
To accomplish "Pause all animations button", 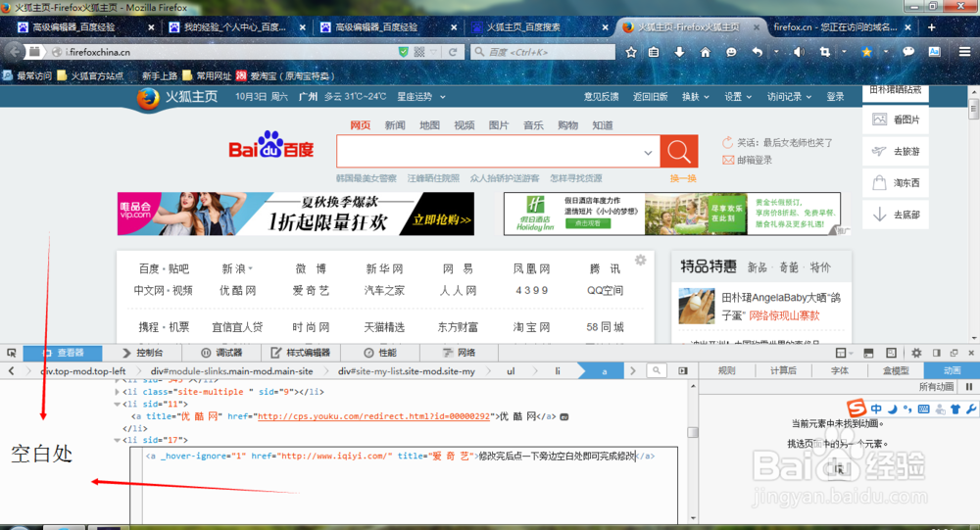I will [x=969, y=387].
